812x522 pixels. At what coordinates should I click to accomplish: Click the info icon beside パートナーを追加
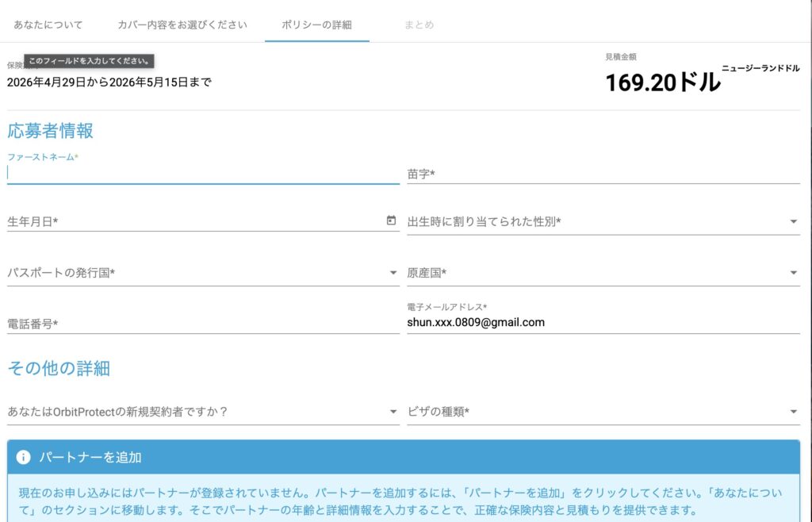click(x=24, y=457)
